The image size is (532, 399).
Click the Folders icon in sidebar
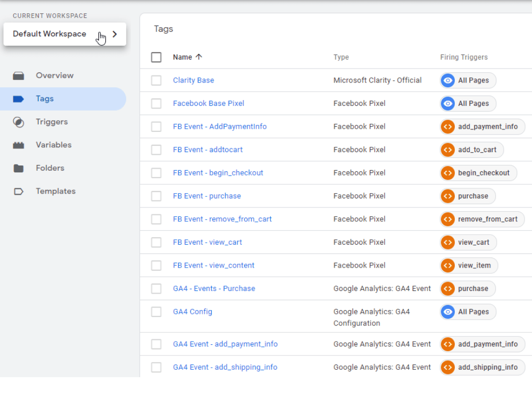[x=18, y=168]
